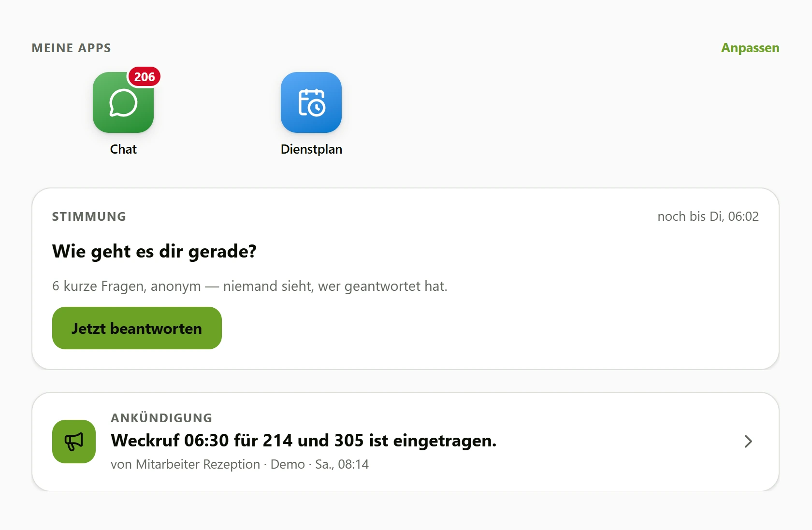Click the 'MEINE APPS' section heading
Image resolution: width=812 pixels, height=530 pixels.
click(x=72, y=48)
